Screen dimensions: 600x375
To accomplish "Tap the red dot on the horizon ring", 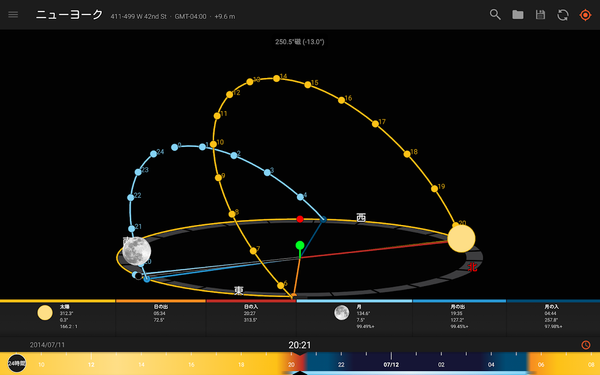I will [300, 219].
